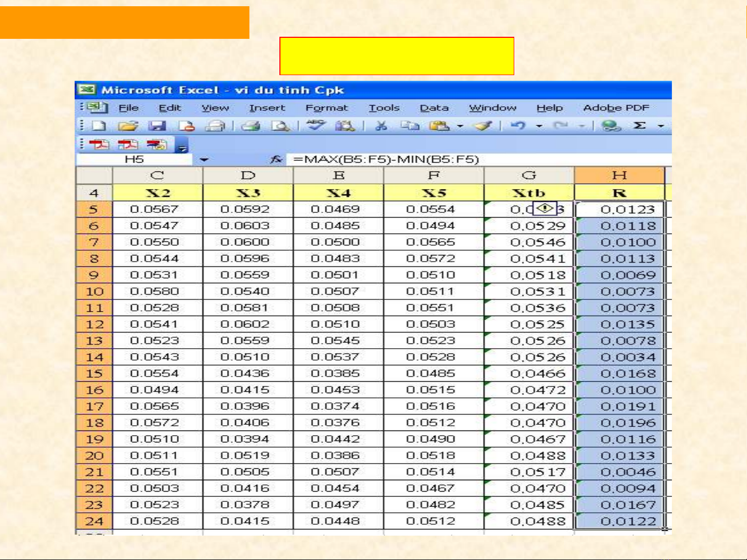Screen dimensions: 747x560
Task: Insert Hyperlink globe icon
Action: pyautogui.click(x=611, y=126)
